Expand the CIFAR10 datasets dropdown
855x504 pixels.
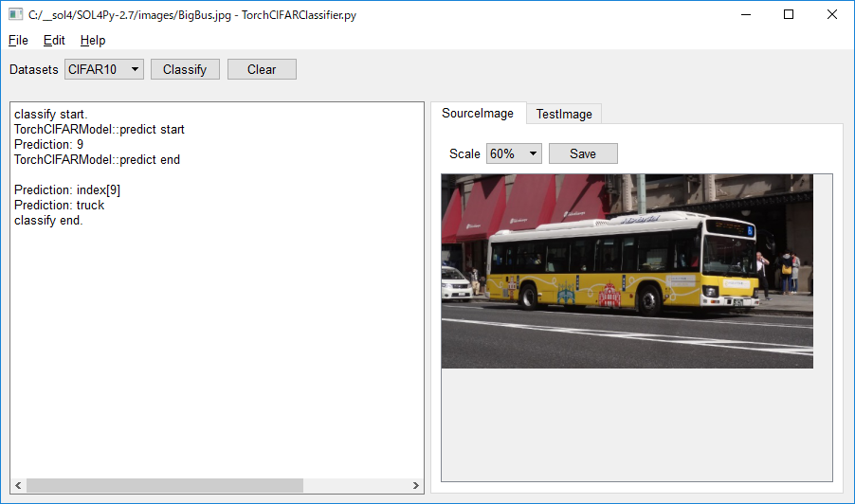(x=104, y=69)
